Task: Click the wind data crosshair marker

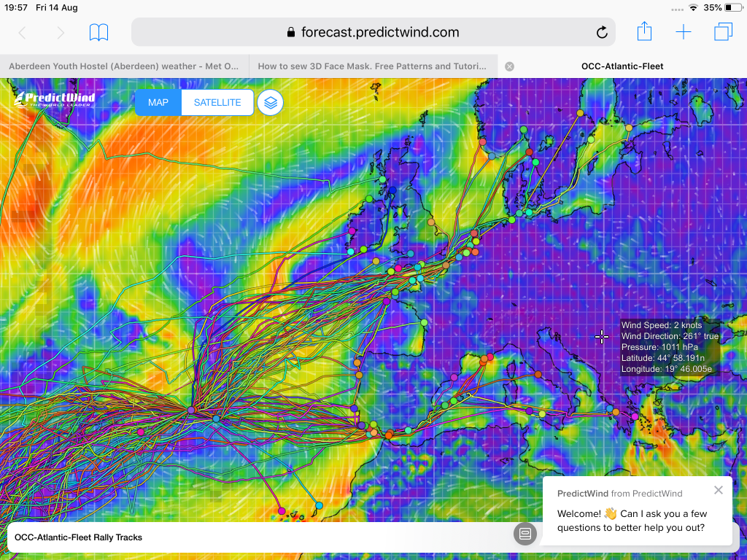Action: point(602,336)
